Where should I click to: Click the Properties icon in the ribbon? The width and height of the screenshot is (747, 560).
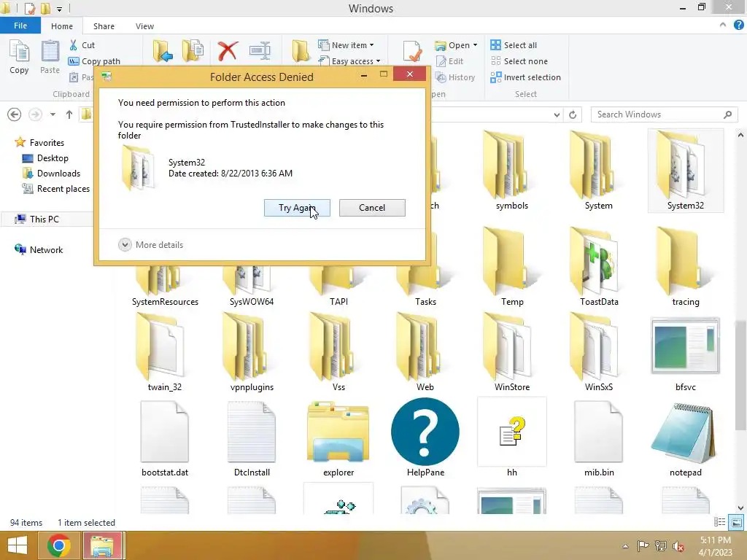(x=412, y=52)
